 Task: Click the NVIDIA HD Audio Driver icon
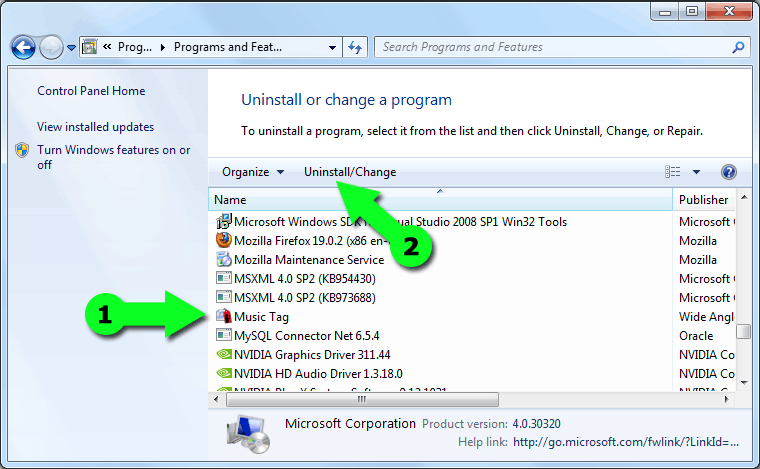(x=223, y=373)
